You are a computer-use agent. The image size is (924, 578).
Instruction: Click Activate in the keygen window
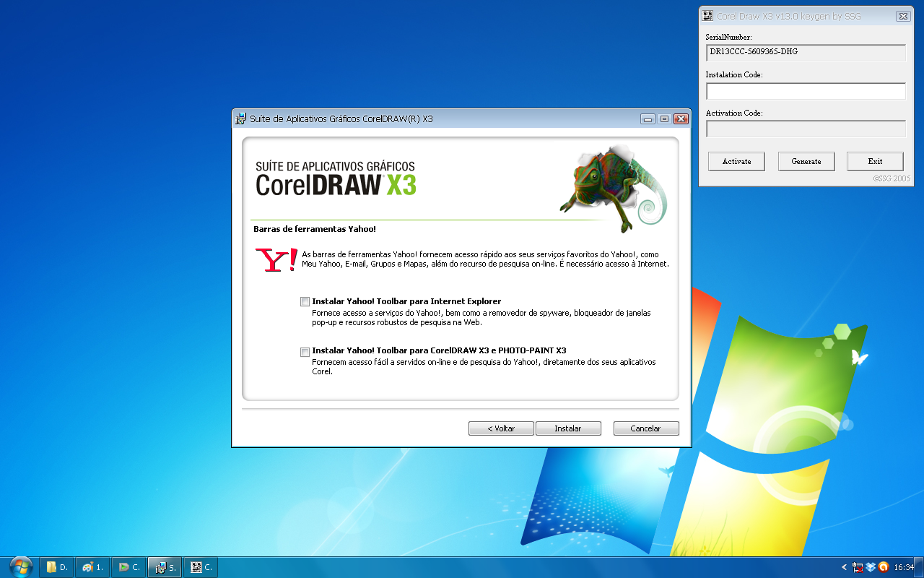(x=736, y=161)
